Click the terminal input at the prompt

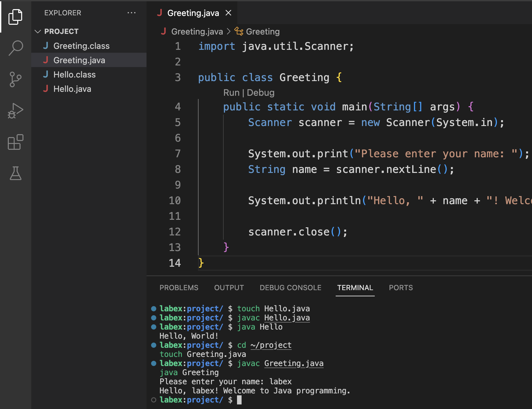tap(240, 400)
